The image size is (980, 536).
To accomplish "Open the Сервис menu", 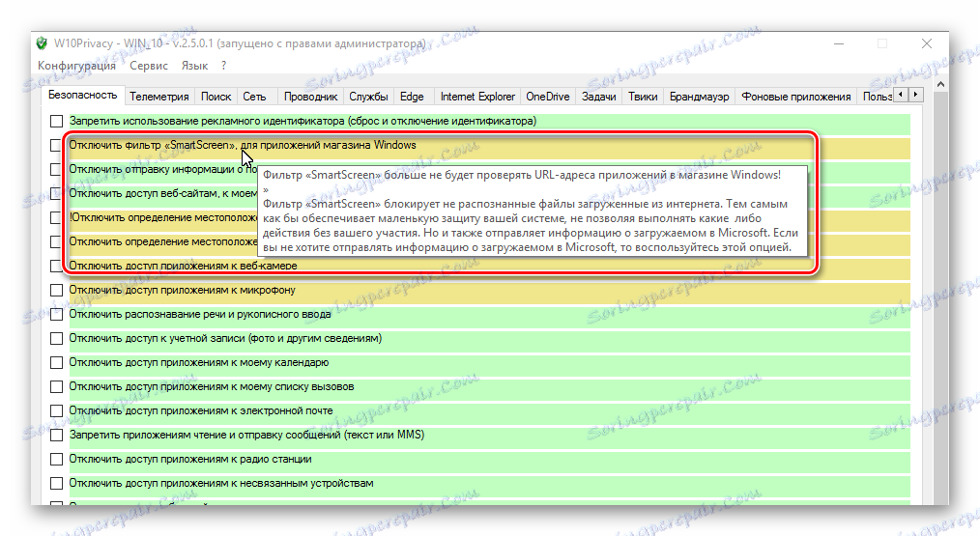I will [149, 66].
